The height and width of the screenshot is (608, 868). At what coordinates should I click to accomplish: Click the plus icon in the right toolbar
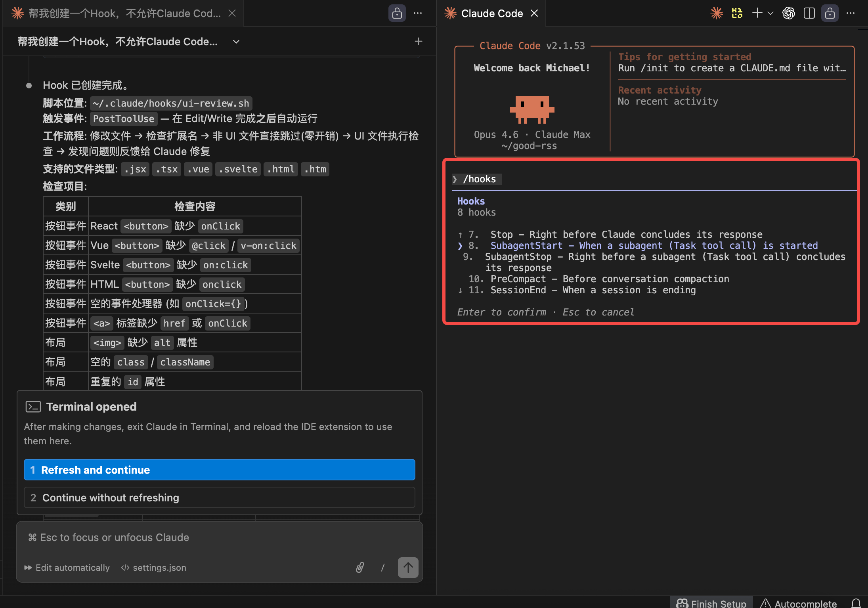(x=757, y=13)
